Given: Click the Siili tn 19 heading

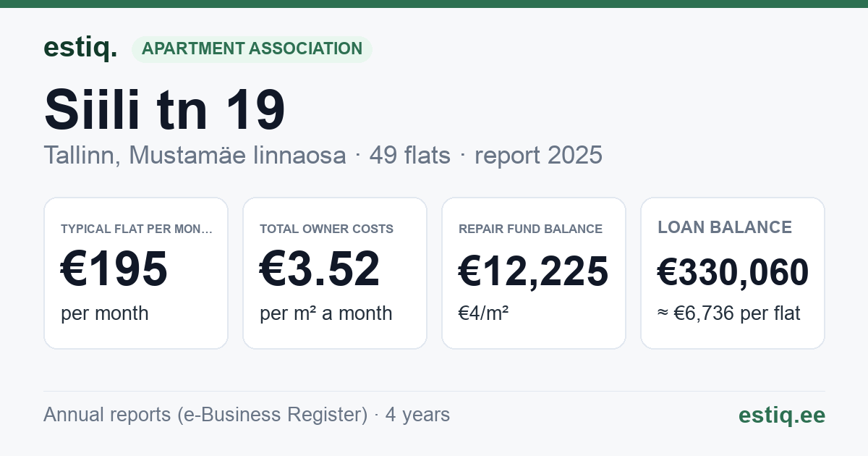Looking at the screenshot, I should pos(165,109).
